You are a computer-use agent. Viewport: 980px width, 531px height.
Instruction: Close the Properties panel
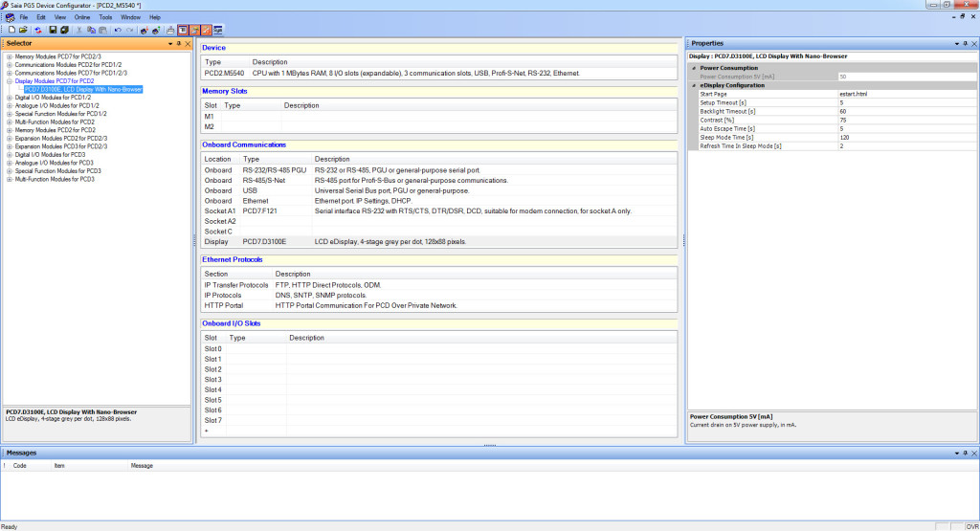973,44
